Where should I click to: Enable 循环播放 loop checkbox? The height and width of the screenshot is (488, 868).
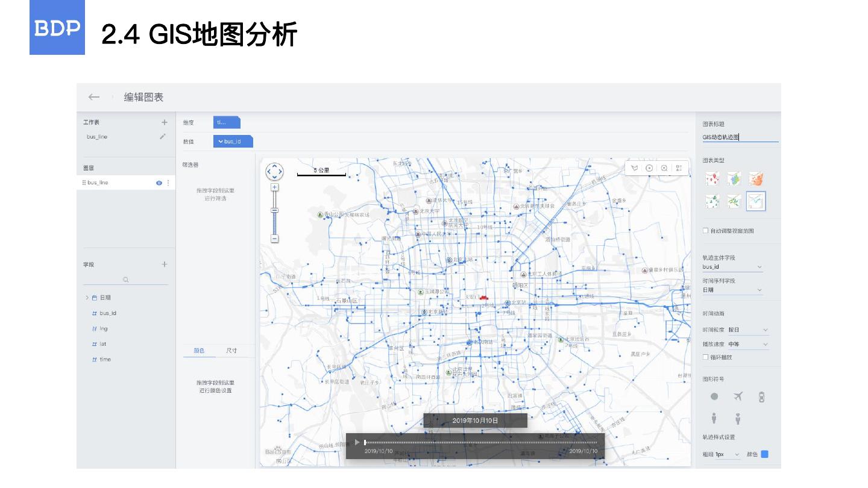[x=706, y=357]
